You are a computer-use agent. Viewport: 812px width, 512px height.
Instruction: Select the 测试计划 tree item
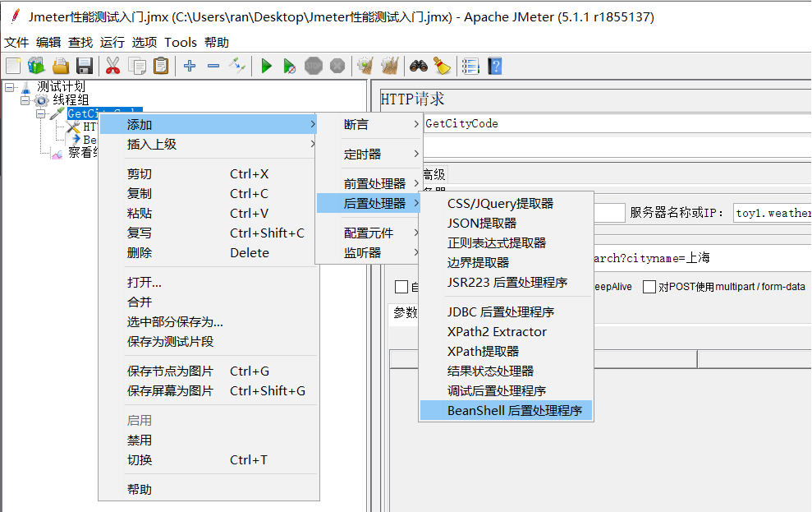coord(61,86)
